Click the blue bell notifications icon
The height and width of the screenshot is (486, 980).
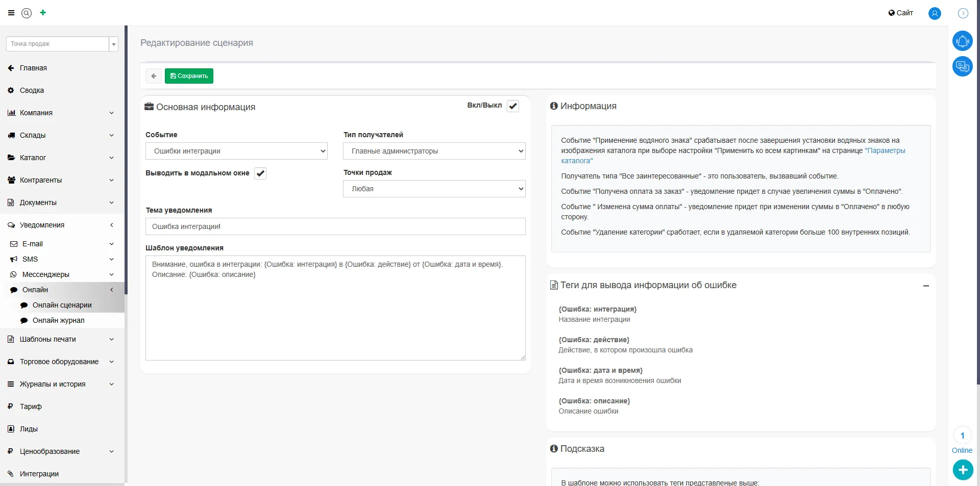[x=962, y=41]
